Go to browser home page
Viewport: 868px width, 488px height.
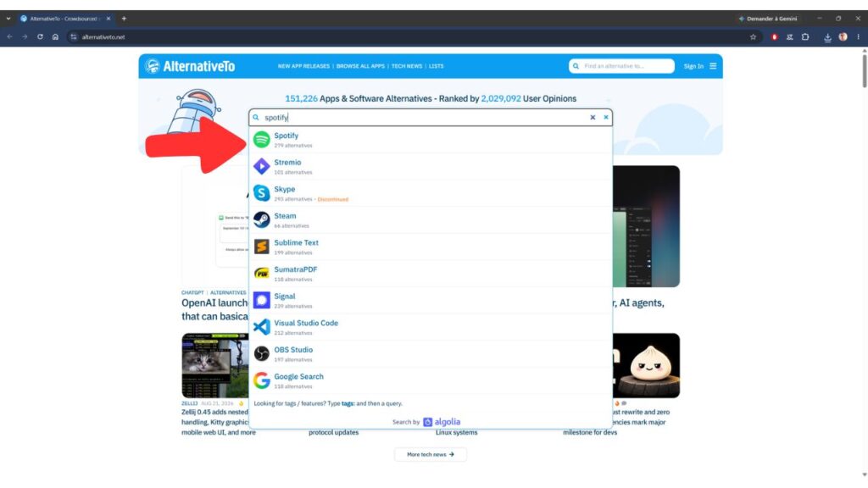coord(55,37)
